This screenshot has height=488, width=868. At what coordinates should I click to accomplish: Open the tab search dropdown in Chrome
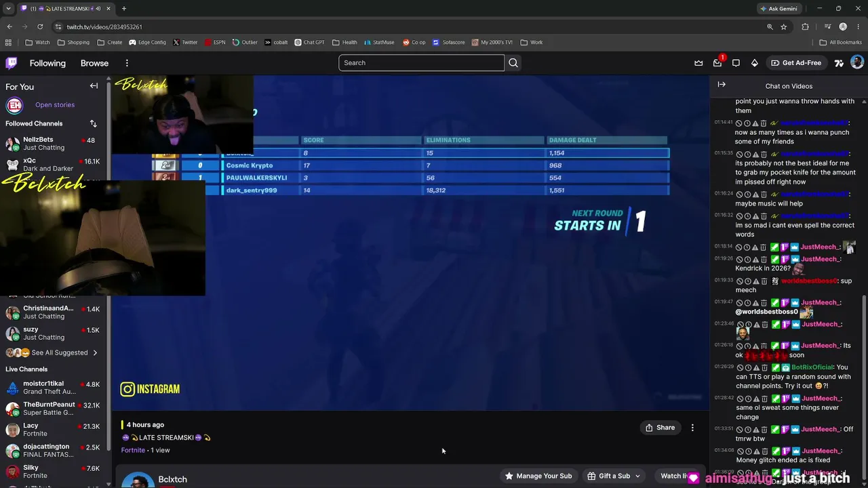click(x=8, y=9)
